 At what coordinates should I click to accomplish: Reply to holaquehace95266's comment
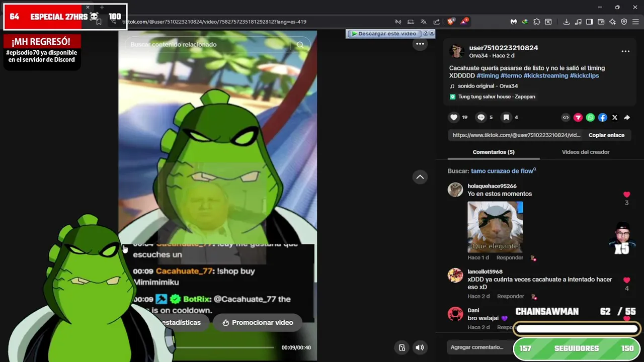coord(510,257)
